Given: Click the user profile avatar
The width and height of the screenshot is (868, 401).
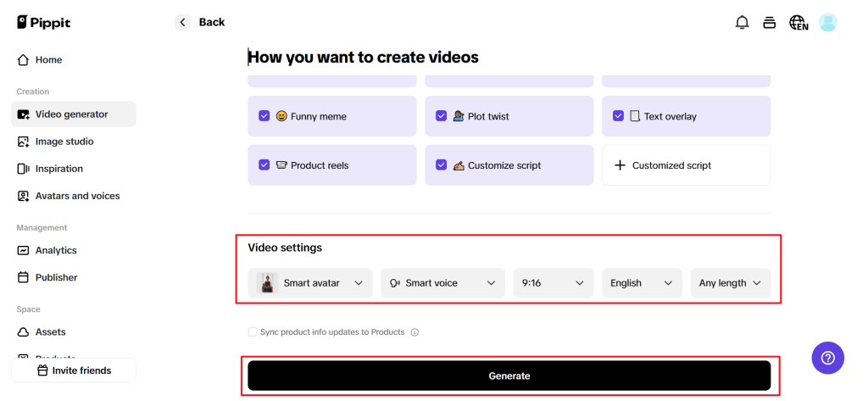Looking at the screenshot, I should pos(827,23).
